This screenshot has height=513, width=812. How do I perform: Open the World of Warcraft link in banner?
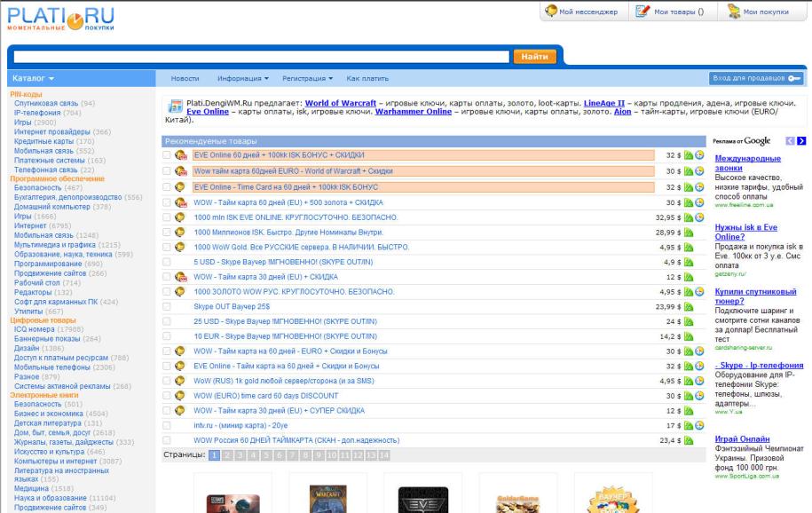[x=340, y=103]
